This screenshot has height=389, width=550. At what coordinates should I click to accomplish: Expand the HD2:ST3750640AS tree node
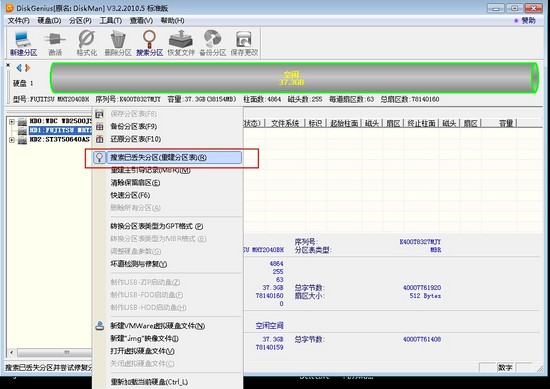click(x=12, y=140)
